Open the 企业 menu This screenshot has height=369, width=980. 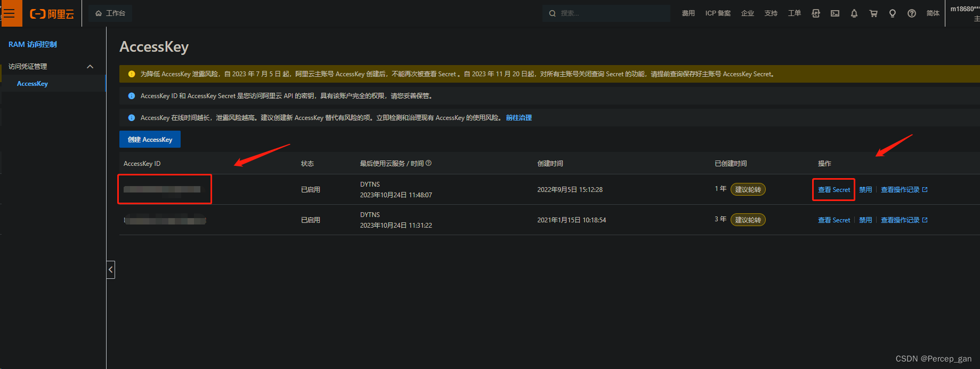click(748, 13)
